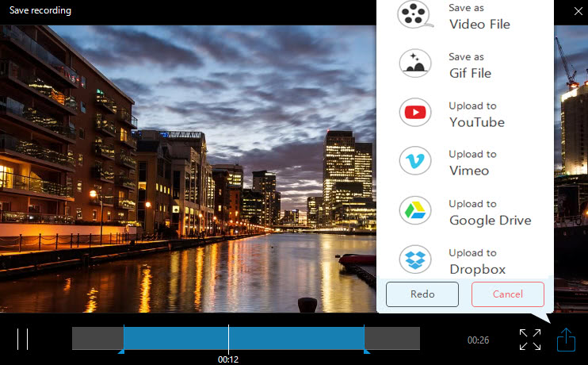Pause the recording playback

[x=22, y=339]
